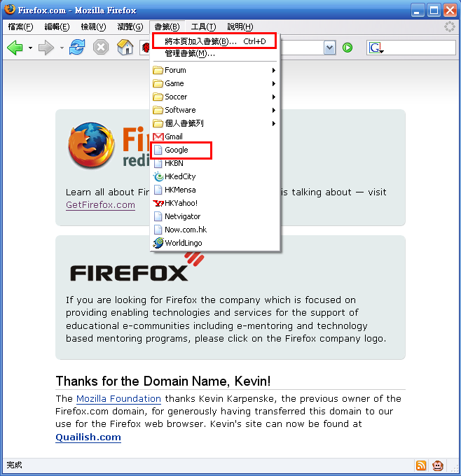
Task: Click the Gmail envelope bookmark icon
Action: pyautogui.click(x=158, y=137)
